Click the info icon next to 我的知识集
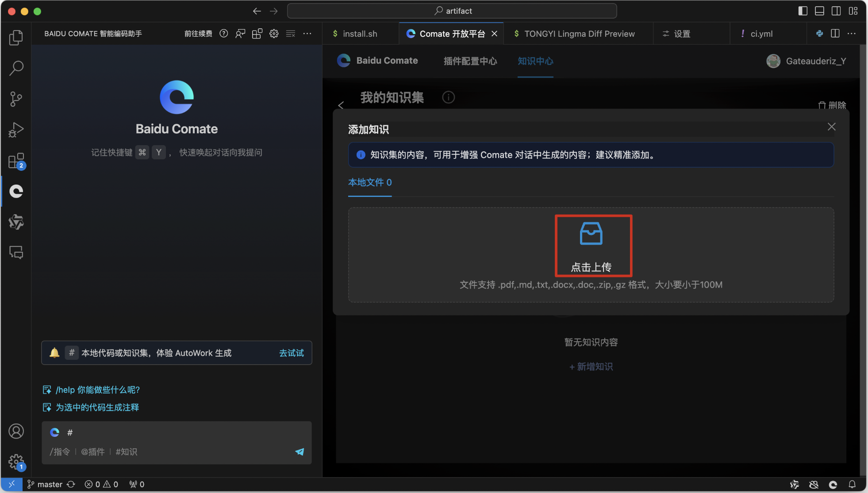868x493 pixels. pos(448,97)
